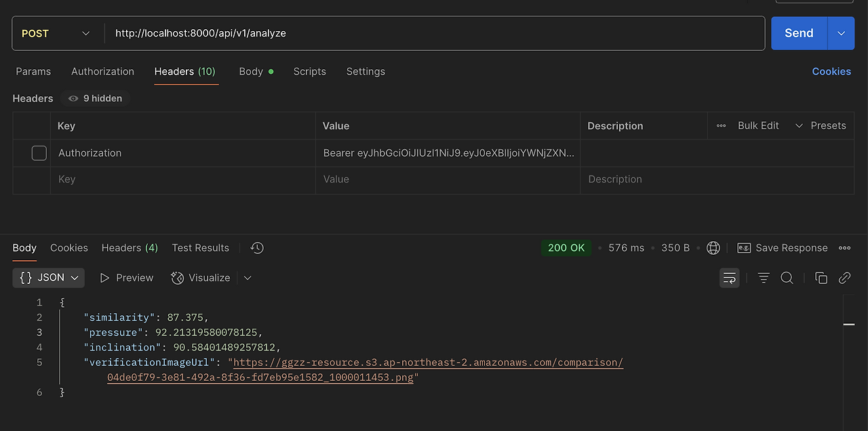Open the response history icon
The width and height of the screenshot is (868, 431).
coord(257,248)
